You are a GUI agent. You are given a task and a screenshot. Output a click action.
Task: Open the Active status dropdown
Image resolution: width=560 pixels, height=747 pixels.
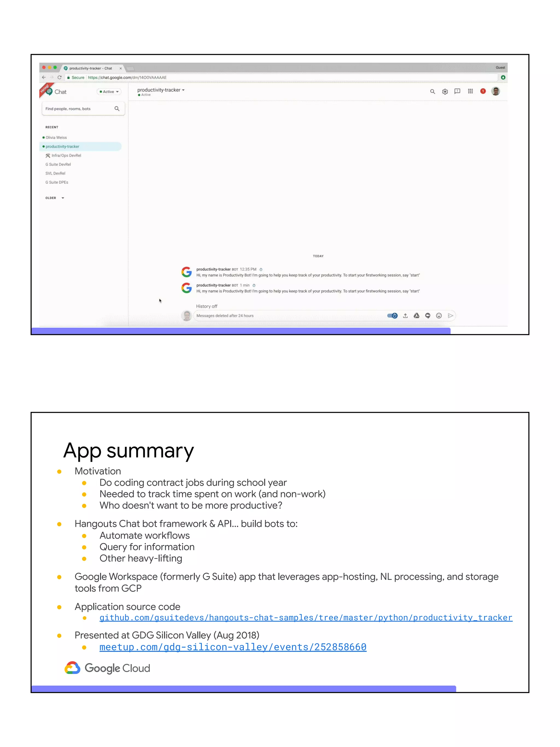coord(109,92)
